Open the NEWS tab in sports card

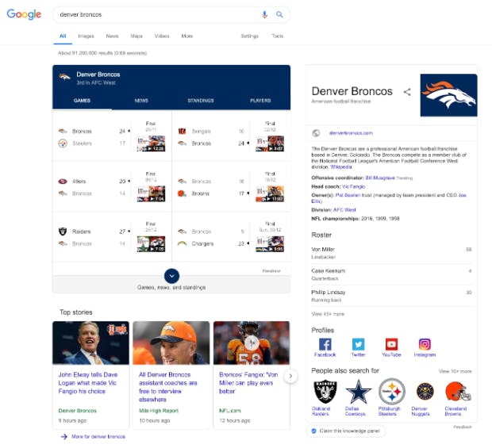pyautogui.click(x=141, y=101)
